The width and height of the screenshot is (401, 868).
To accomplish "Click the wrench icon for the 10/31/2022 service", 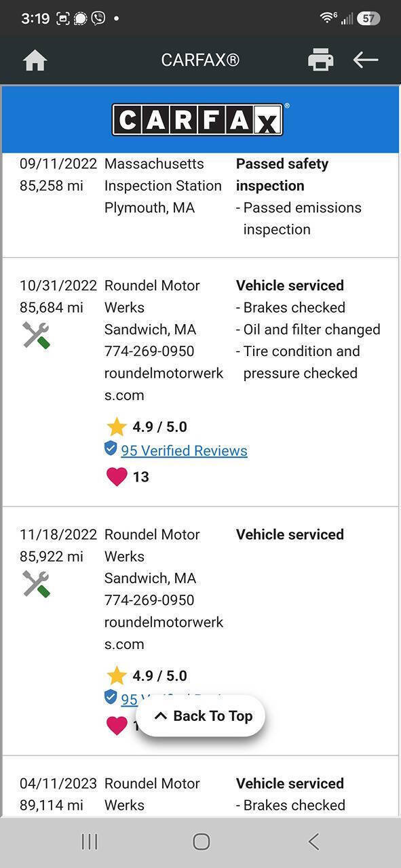I will pos(36,336).
